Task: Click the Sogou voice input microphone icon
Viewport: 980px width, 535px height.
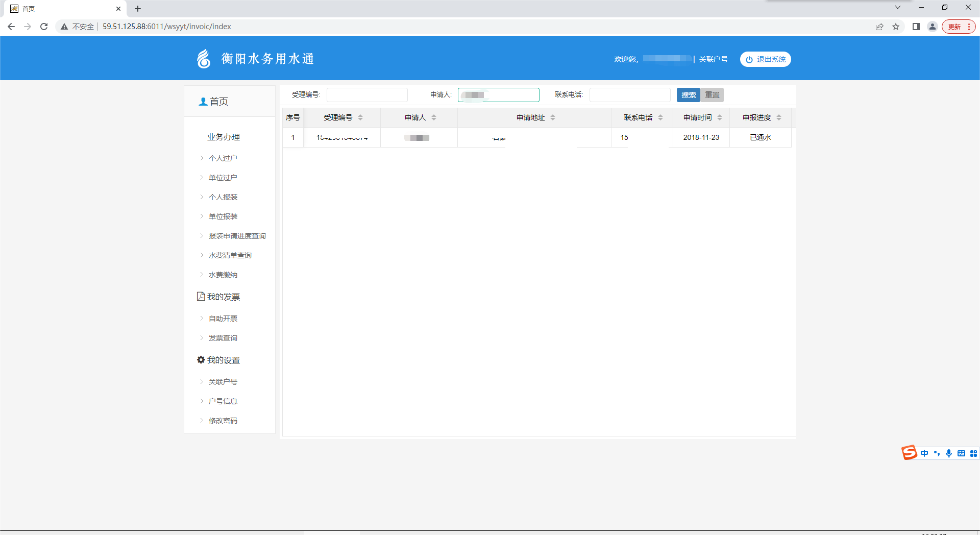Action: coord(949,453)
